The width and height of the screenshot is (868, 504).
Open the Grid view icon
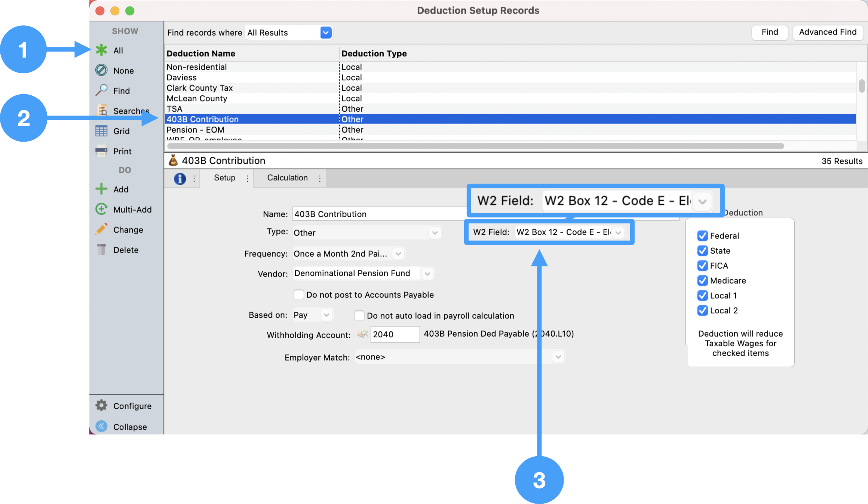coord(101,131)
